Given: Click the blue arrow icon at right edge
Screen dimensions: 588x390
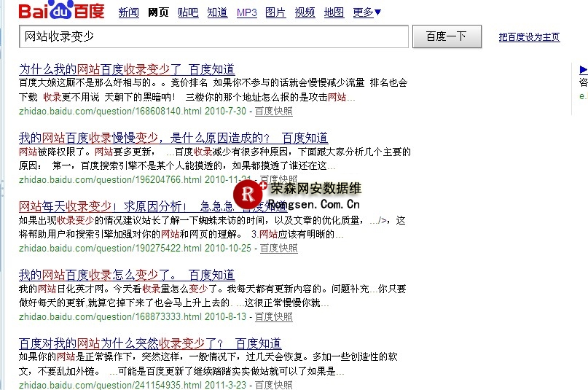Looking at the screenshot, I should coord(583,70).
